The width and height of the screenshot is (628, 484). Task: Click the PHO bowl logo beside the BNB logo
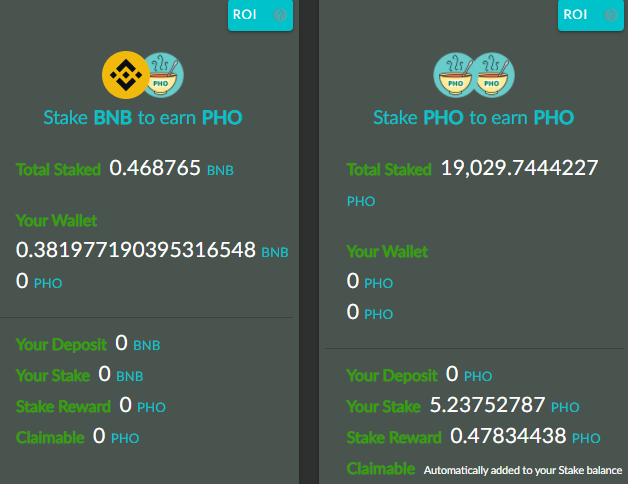click(x=165, y=75)
